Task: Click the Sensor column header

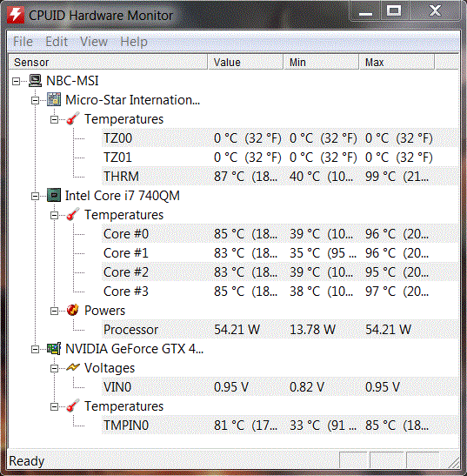Action: click(x=108, y=63)
